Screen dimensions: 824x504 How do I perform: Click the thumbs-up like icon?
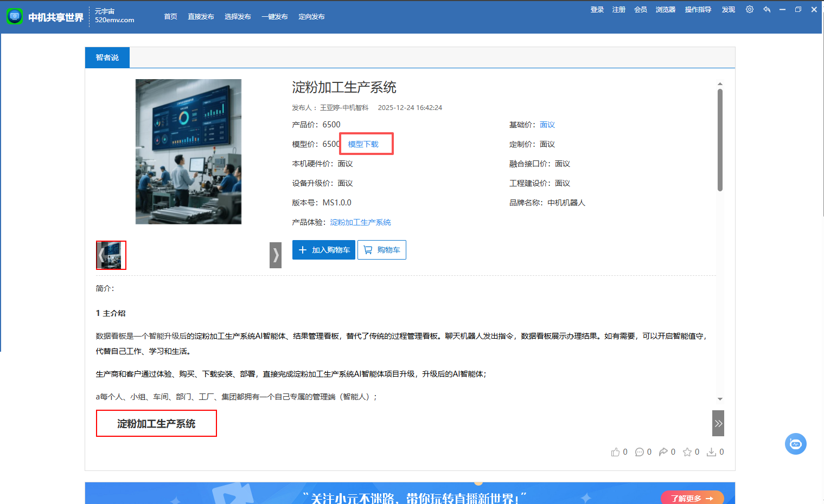point(615,452)
